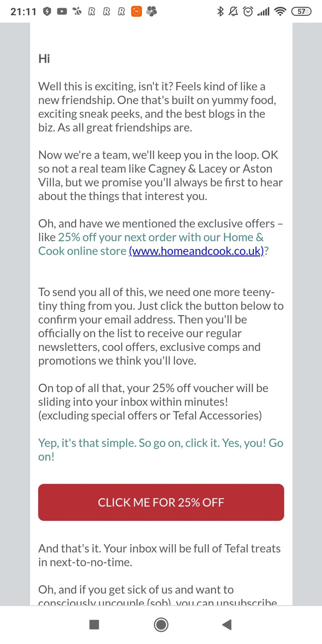Tap the YouTube notification icon
Viewport: 322px width, 644px height.
62,12
